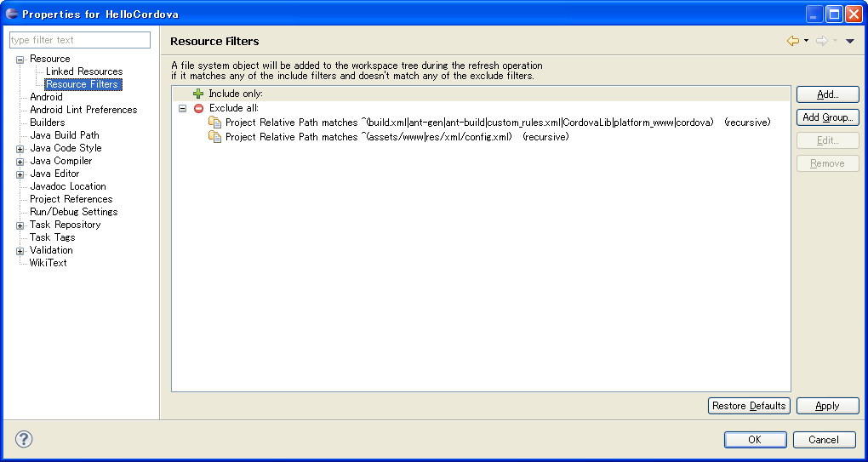Click the Apply button
The image size is (868, 462).
point(827,406)
